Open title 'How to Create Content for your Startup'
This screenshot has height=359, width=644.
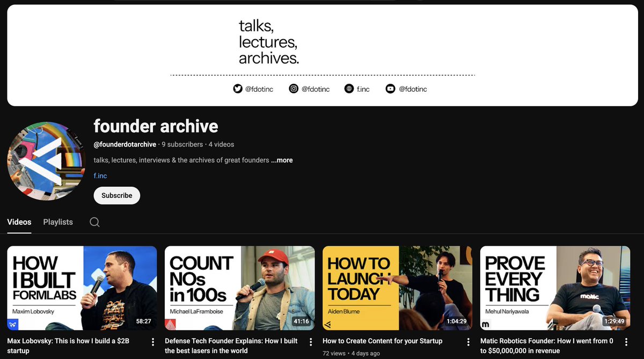coord(383,341)
